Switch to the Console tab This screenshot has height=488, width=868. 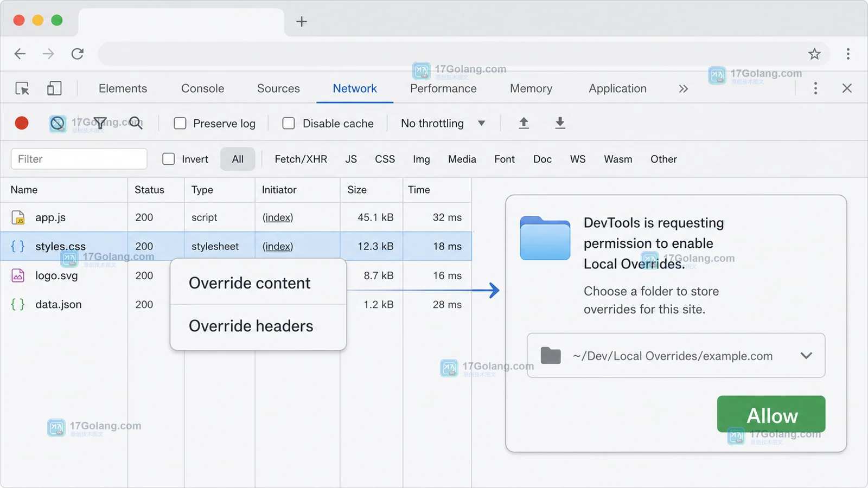coord(202,88)
